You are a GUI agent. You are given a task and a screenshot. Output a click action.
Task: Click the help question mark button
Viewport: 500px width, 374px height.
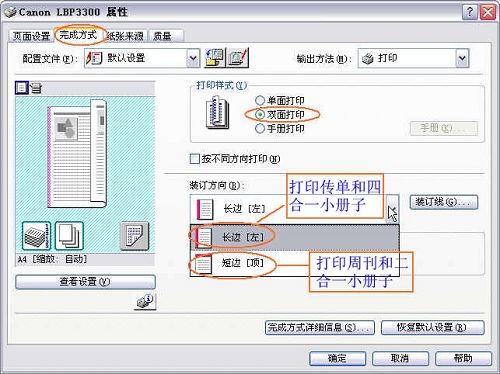tap(470, 12)
